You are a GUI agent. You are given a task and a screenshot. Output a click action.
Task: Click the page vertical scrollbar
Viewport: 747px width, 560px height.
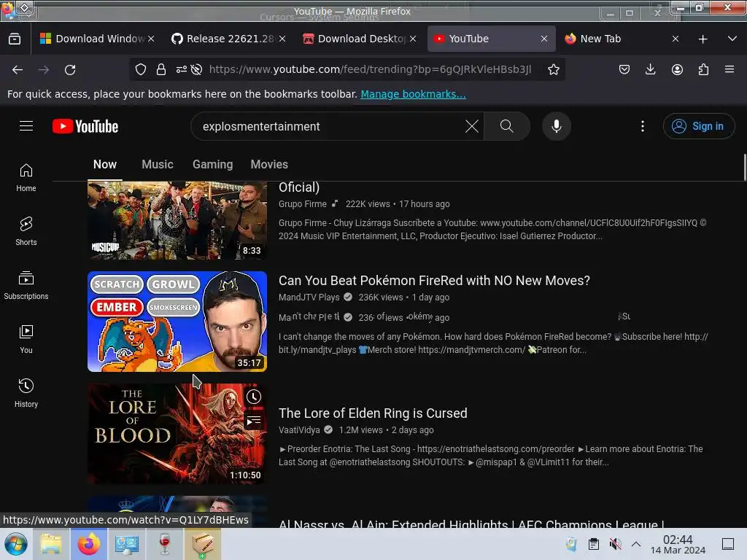(744, 167)
